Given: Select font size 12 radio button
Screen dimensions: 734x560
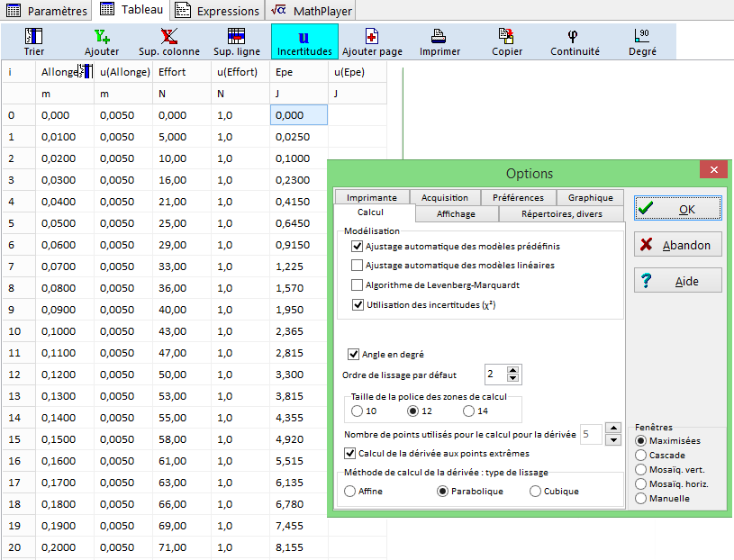Looking at the screenshot, I should (x=412, y=411).
